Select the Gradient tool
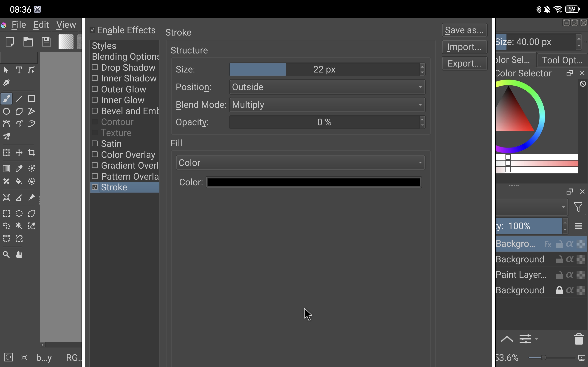The height and width of the screenshot is (367, 588). [x=7, y=168]
